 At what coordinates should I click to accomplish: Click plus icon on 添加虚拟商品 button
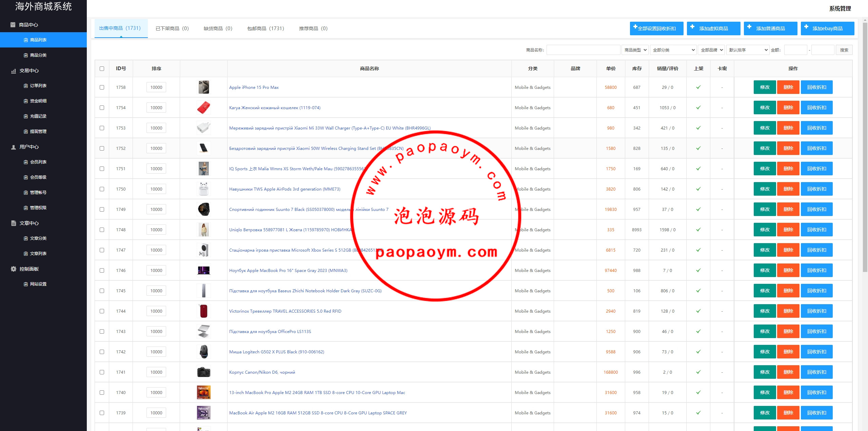click(692, 26)
